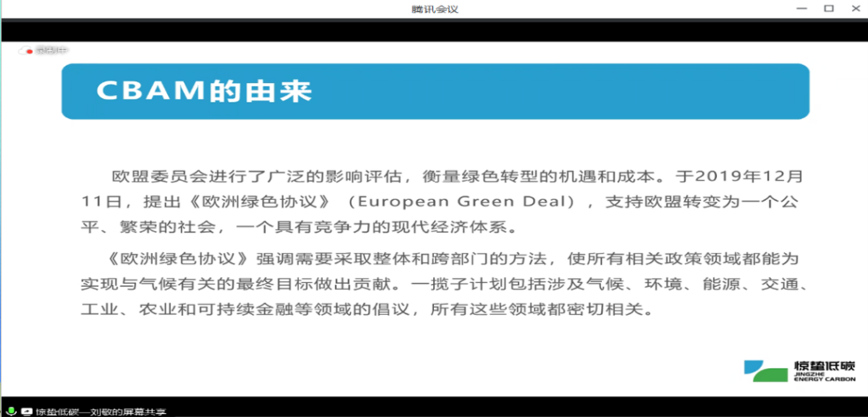Click the 惊蛰低碳—刘敏的屏幕共享 sharer label
The width and height of the screenshot is (868, 417).
coord(100,411)
